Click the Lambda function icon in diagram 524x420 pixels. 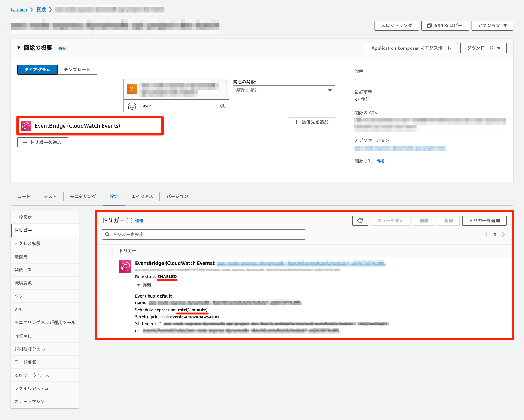click(x=132, y=89)
